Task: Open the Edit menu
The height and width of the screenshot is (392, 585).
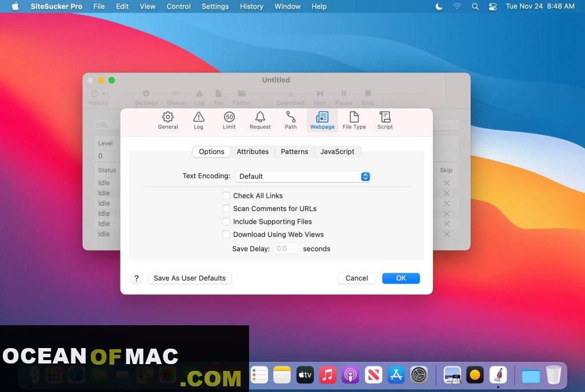Action: (122, 6)
